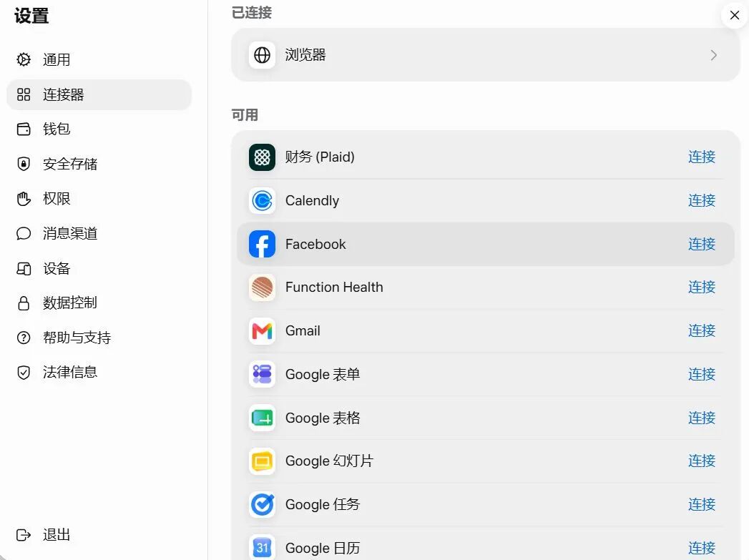Click the Google 日历 name text

(x=323, y=548)
